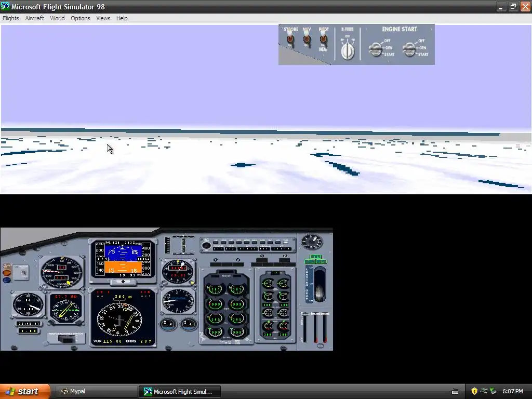The image size is (532, 399).
Task: Click the attitude display knob below the ADI
Action: (123, 281)
